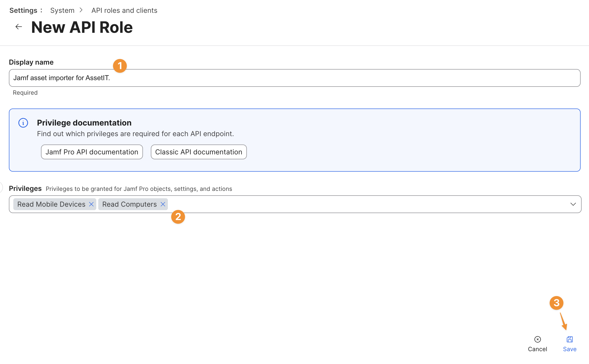Viewport: 589px width, 364px height.
Task: Click the Settings breadcrumb label
Action: pos(23,10)
